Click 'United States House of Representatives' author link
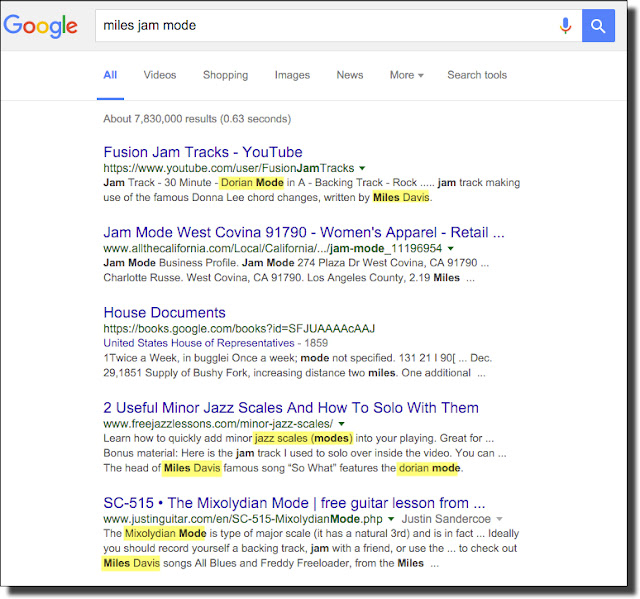Image resolution: width=640 pixels, height=599 pixels. point(199,343)
